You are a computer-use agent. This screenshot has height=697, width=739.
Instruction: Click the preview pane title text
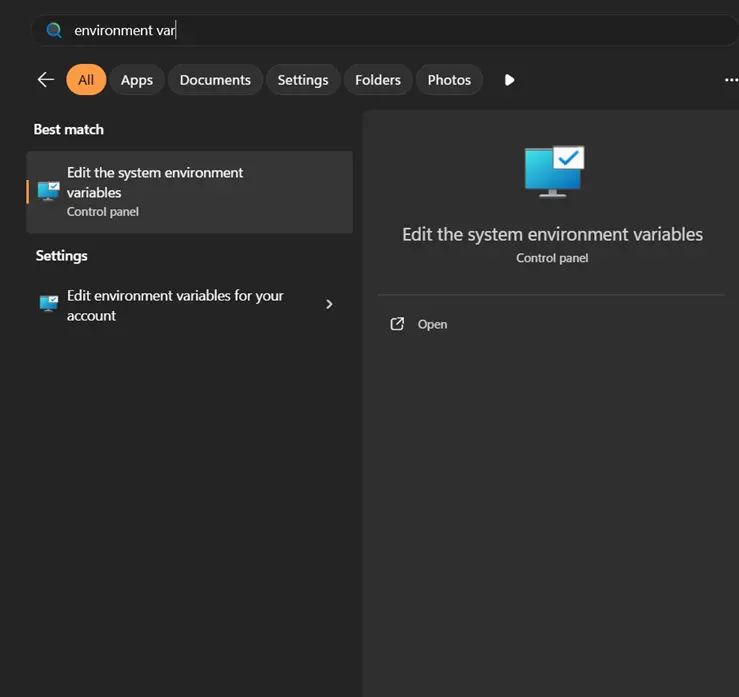pos(552,235)
